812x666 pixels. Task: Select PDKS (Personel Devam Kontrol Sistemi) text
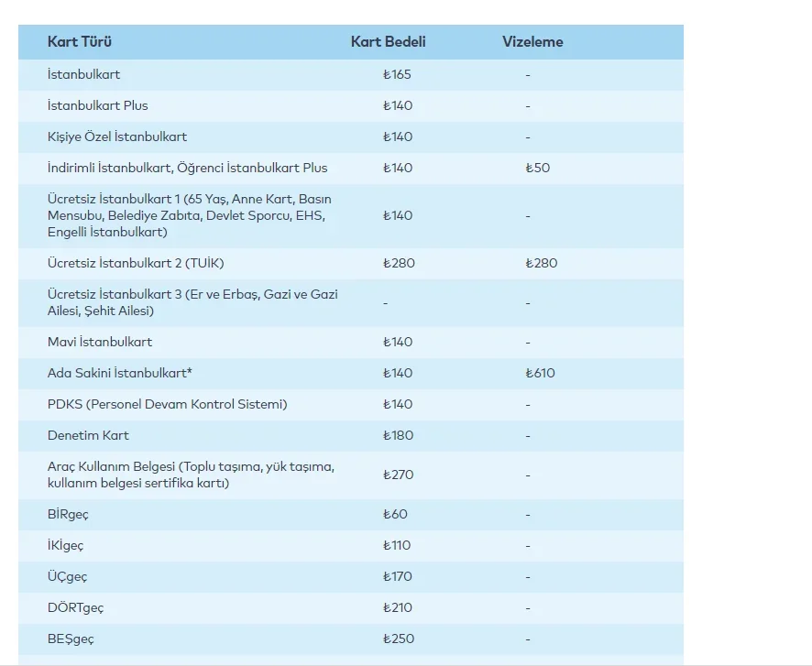[167, 404]
